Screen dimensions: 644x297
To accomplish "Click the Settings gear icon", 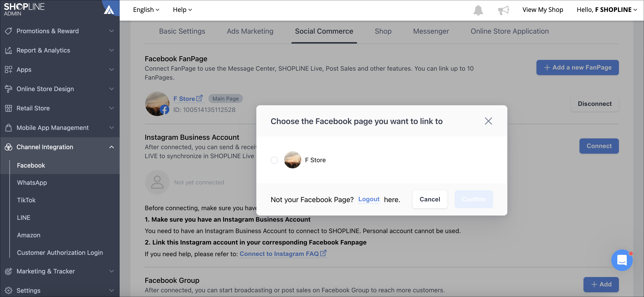I will (x=8, y=290).
